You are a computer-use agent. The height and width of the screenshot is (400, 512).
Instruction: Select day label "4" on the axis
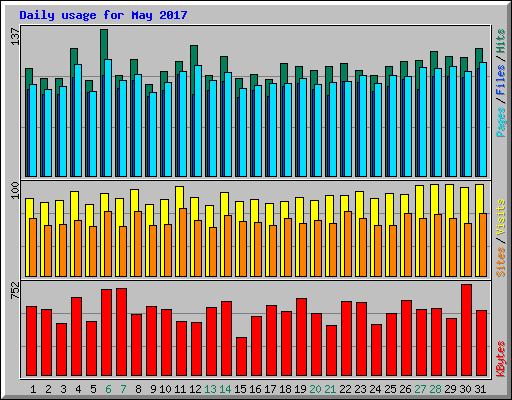[x=78, y=389]
